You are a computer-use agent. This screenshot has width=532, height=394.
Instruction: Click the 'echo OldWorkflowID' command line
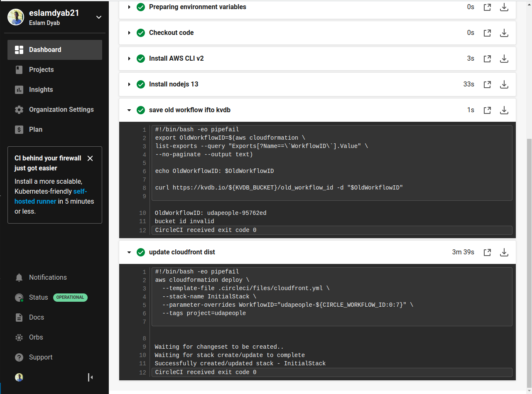pos(215,171)
